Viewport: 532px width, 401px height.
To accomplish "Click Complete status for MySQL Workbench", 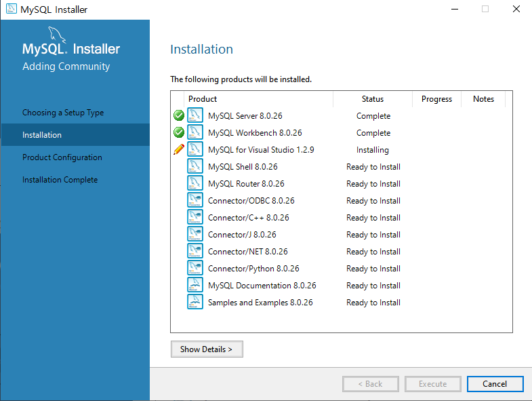I will click(373, 133).
